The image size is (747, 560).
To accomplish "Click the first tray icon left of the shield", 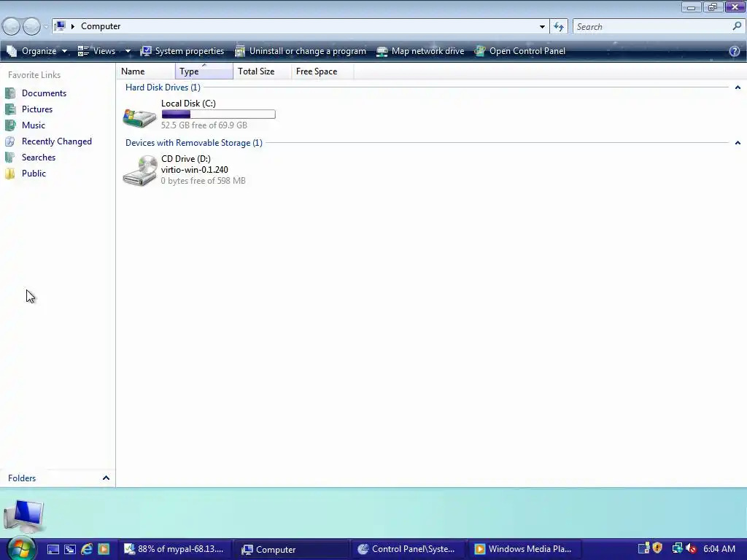I will tap(643, 549).
